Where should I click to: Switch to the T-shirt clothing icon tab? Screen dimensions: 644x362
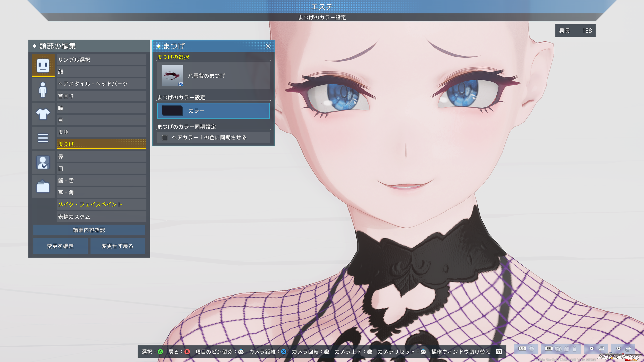pyautogui.click(x=43, y=114)
